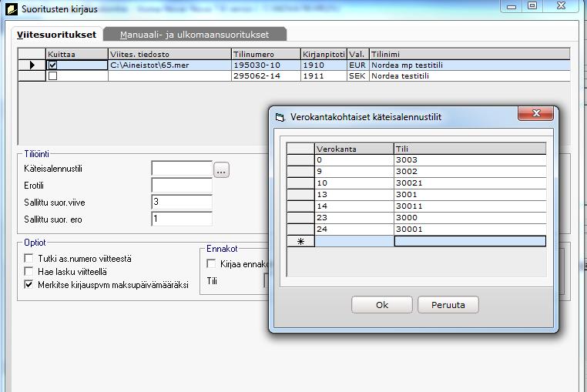
Task: Click the Verokanta column header
Action: pos(354,149)
